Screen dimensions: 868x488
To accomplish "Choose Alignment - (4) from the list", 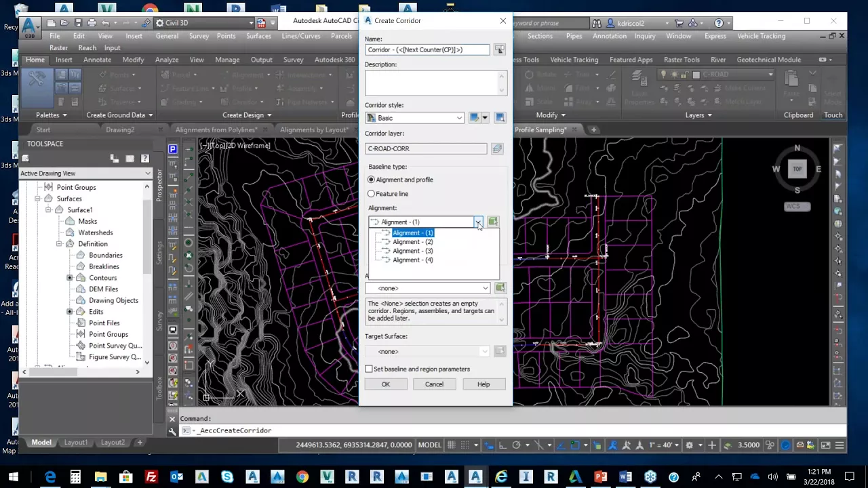I will 412,260.
